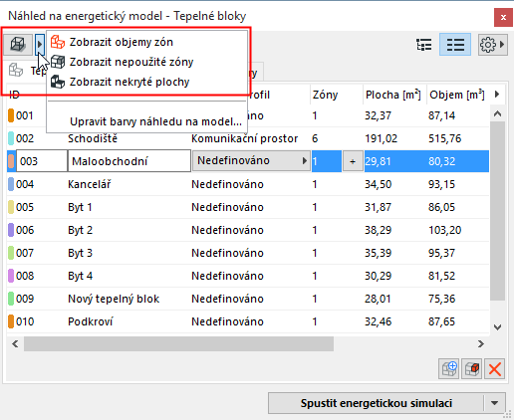
Task: Select Zobrazit objemy zón menu entry
Action: (147, 42)
